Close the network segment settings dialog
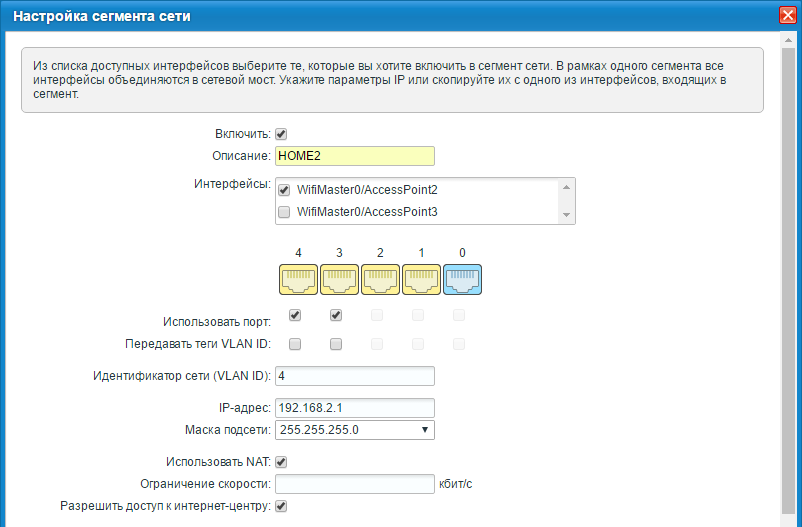This screenshot has height=527, width=802. [787, 16]
